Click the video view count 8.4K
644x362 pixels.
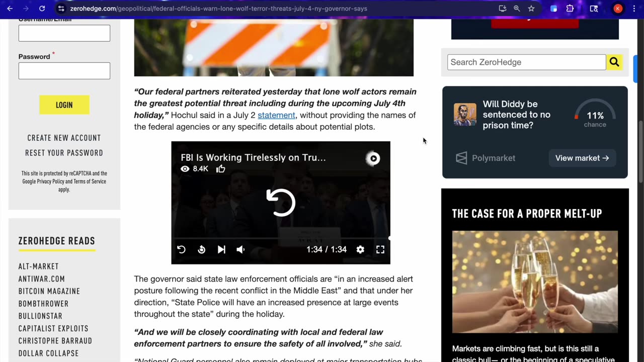[195, 169]
